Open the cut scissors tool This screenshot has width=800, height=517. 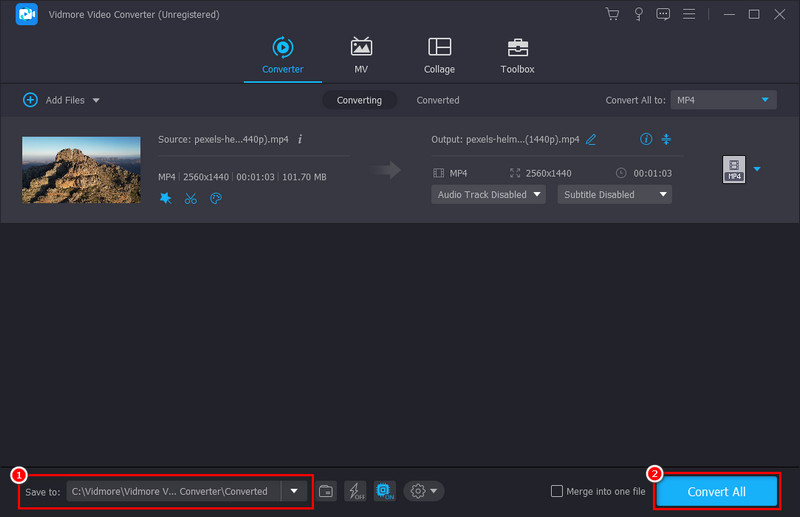(191, 198)
